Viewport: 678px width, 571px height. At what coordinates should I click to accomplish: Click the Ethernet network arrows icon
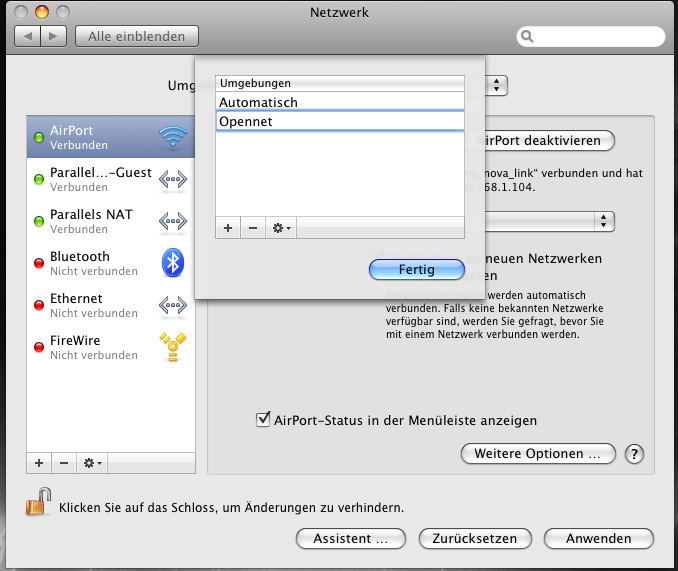(173, 305)
